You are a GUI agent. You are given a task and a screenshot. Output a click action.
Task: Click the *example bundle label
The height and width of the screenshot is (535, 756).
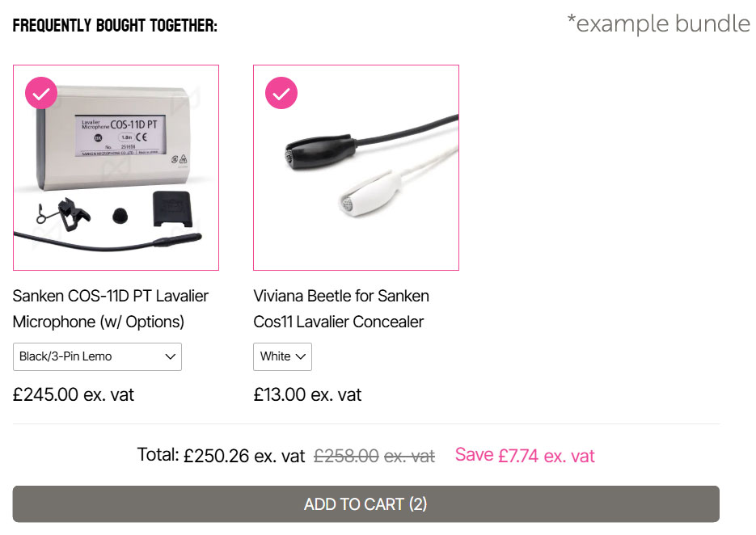coord(658,23)
